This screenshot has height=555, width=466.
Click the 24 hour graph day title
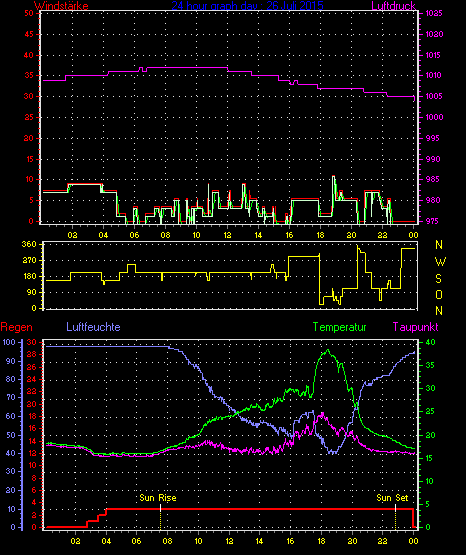click(247, 6)
